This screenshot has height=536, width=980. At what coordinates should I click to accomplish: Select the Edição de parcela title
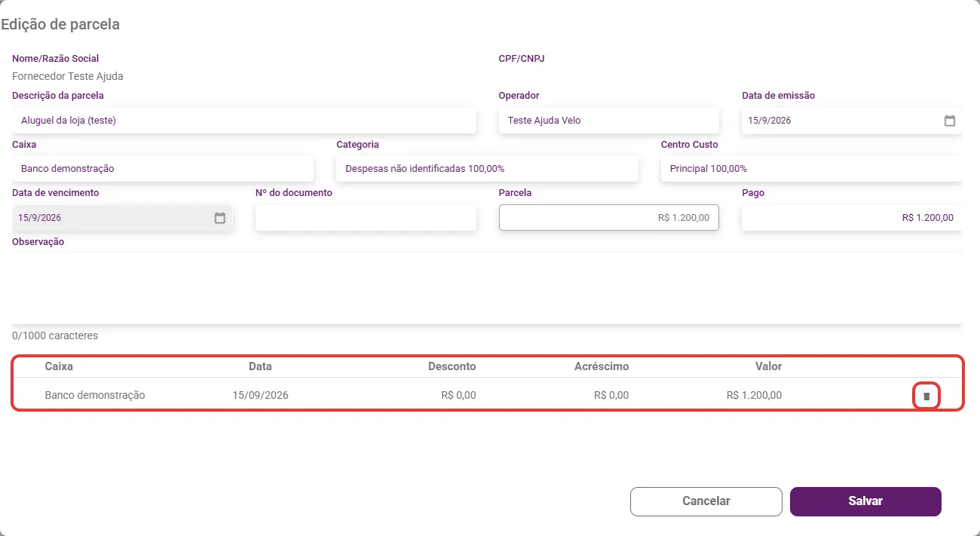pyautogui.click(x=60, y=24)
